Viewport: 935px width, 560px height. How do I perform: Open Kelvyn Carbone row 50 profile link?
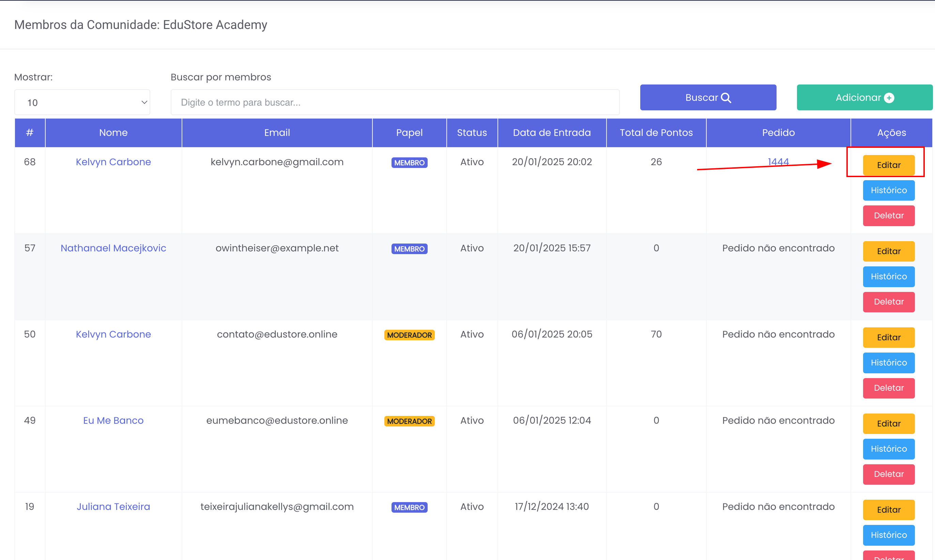pos(113,334)
